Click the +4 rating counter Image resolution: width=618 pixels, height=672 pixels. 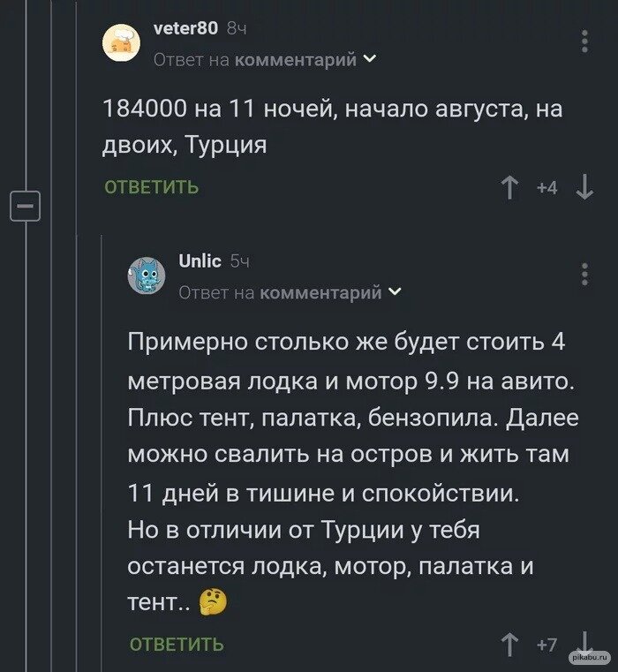point(546,187)
